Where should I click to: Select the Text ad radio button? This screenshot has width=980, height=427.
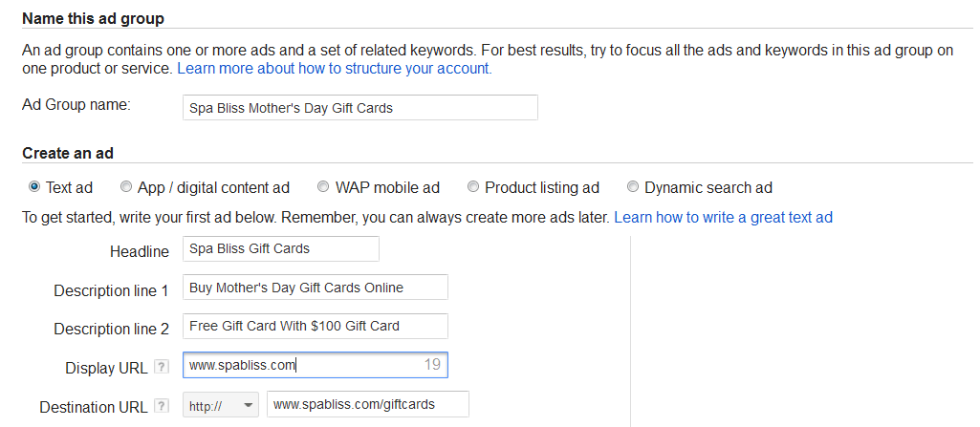[x=34, y=187]
